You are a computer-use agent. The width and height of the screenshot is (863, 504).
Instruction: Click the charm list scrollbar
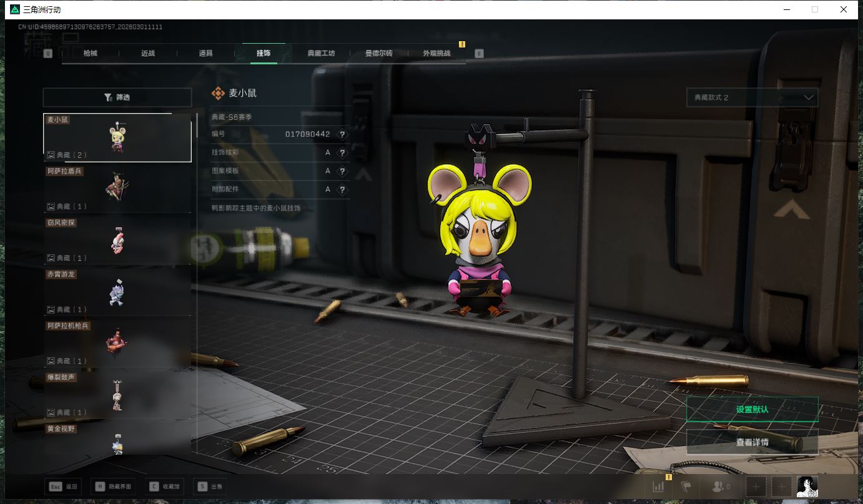(x=197, y=126)
